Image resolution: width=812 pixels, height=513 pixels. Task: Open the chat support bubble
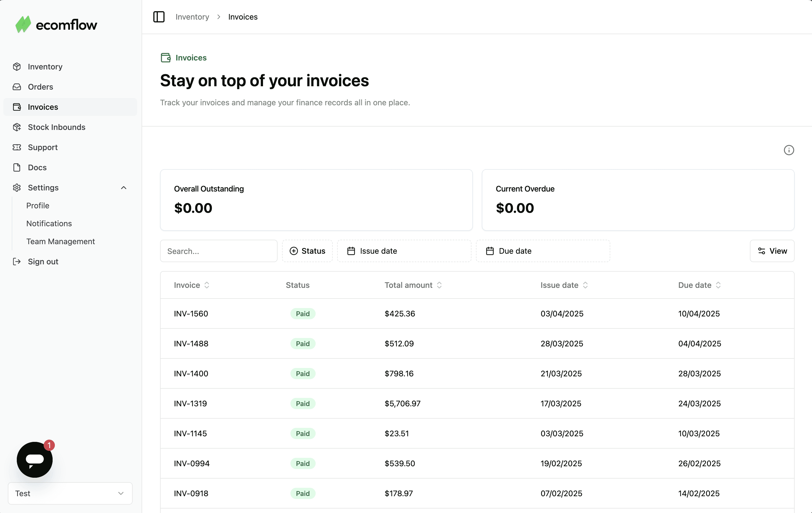(x=35, y=459)
